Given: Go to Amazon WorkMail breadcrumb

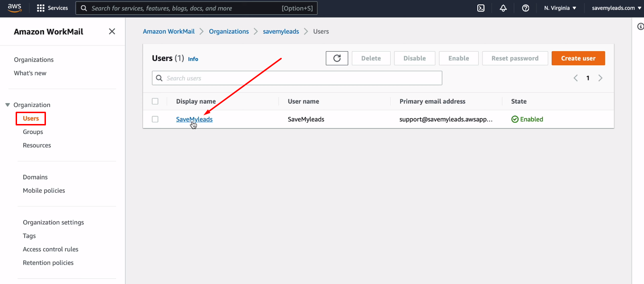Looking at the screenshot, I should click(169, 31).
